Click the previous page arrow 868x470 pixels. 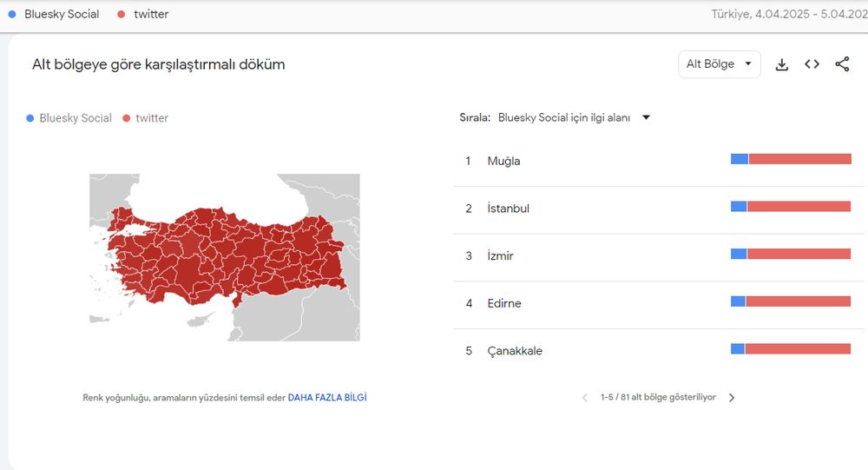coord(584,397)
